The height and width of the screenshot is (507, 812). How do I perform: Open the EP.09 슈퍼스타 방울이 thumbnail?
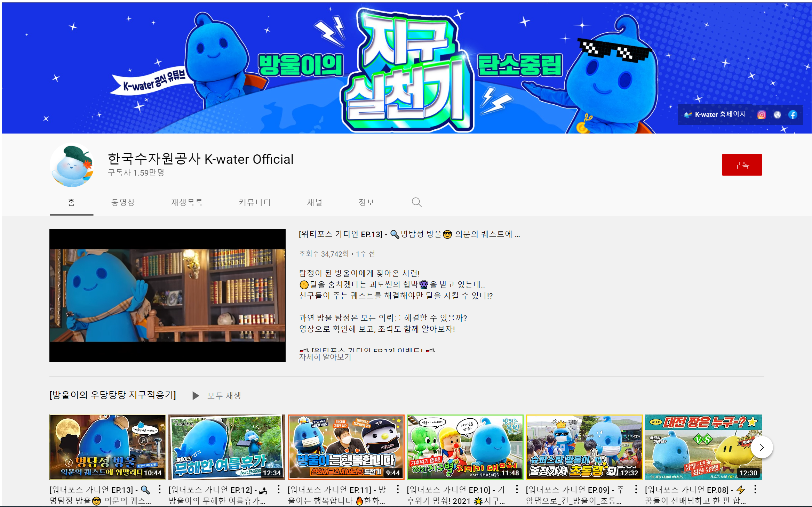click(x=584, y=447)
